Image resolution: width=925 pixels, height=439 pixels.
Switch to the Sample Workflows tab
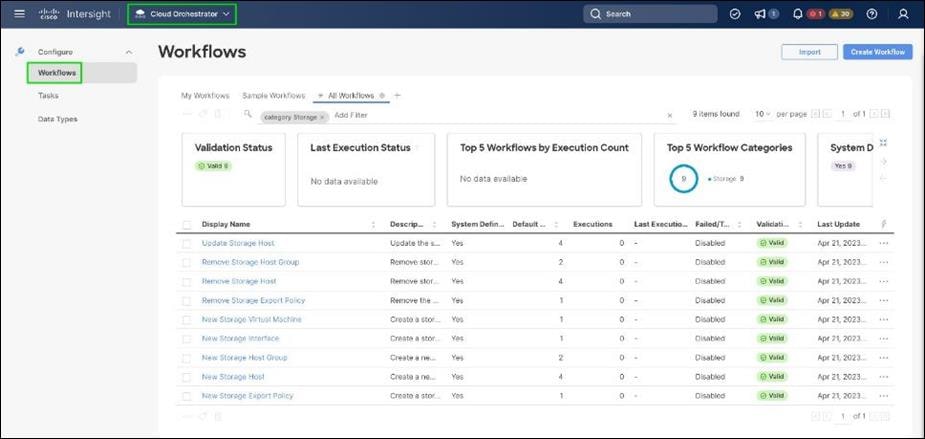point(274,96)
